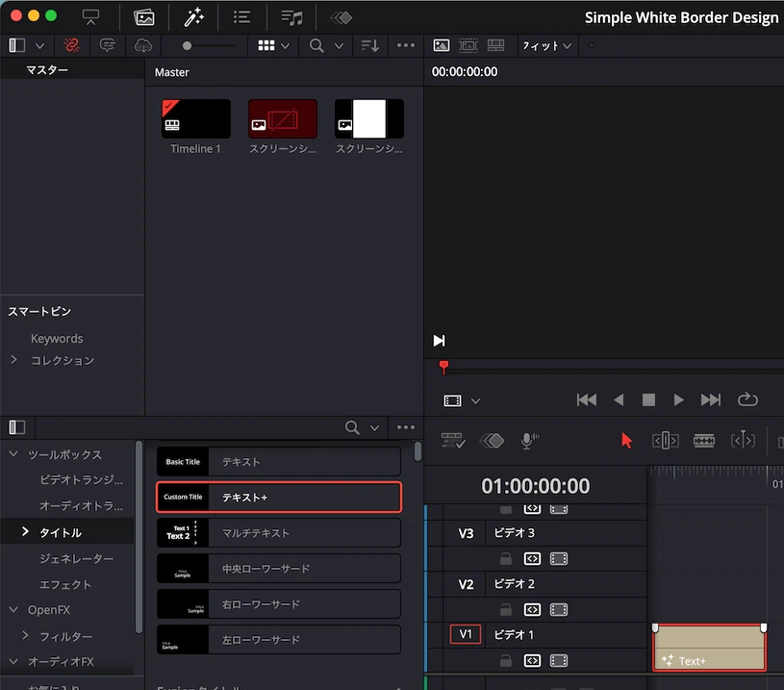Image resolution: width=784 pixels, height=690 pixels.
Task: Select ビデオトランジション in the toolbox list
Action: coord(81,479)
